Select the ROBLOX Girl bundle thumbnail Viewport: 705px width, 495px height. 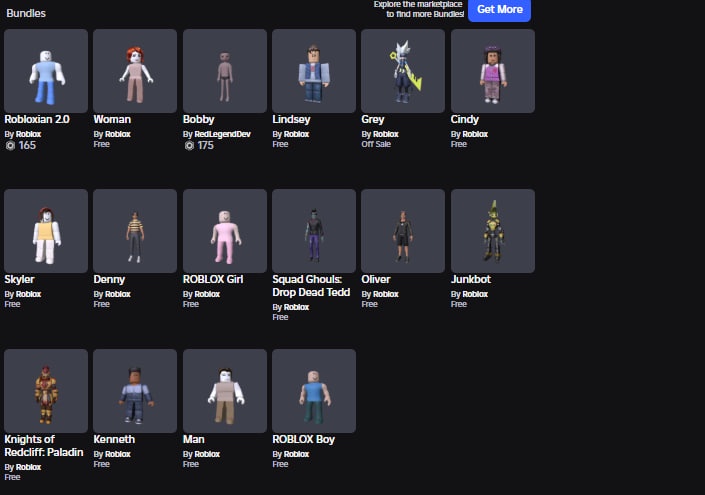tap(225, 231)
